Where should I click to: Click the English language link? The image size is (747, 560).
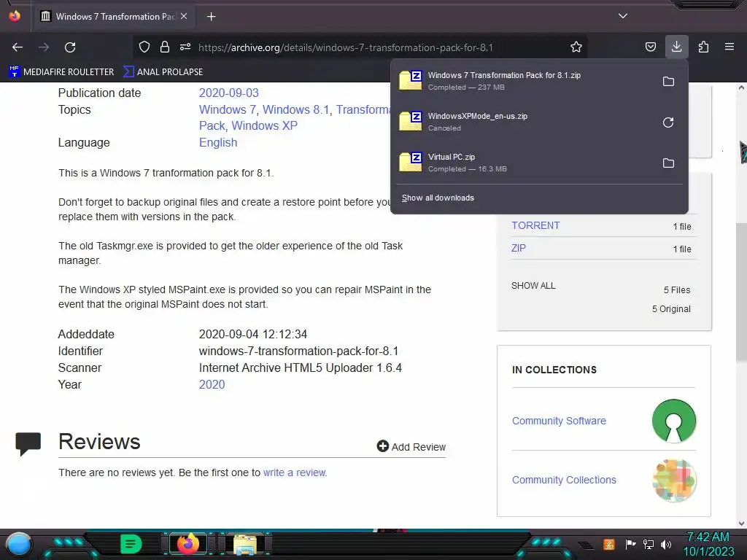point(218,142)
